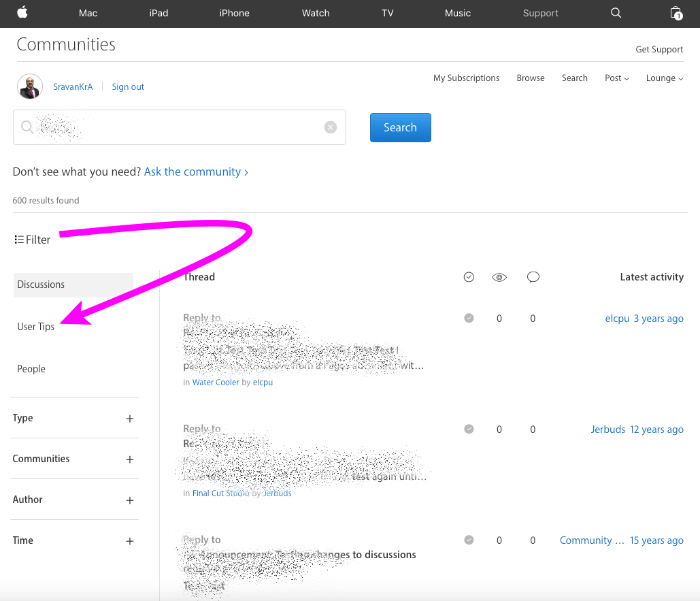Click the Search link in community nav
The image size is (700, 601).
[575, 78]
